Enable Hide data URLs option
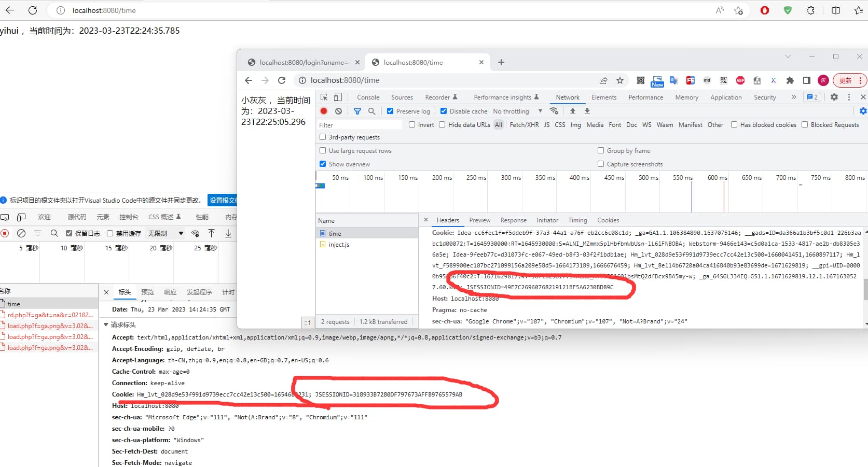Image resolution: width=868 pixels, height=467 pixels. [x=442, y=124]
